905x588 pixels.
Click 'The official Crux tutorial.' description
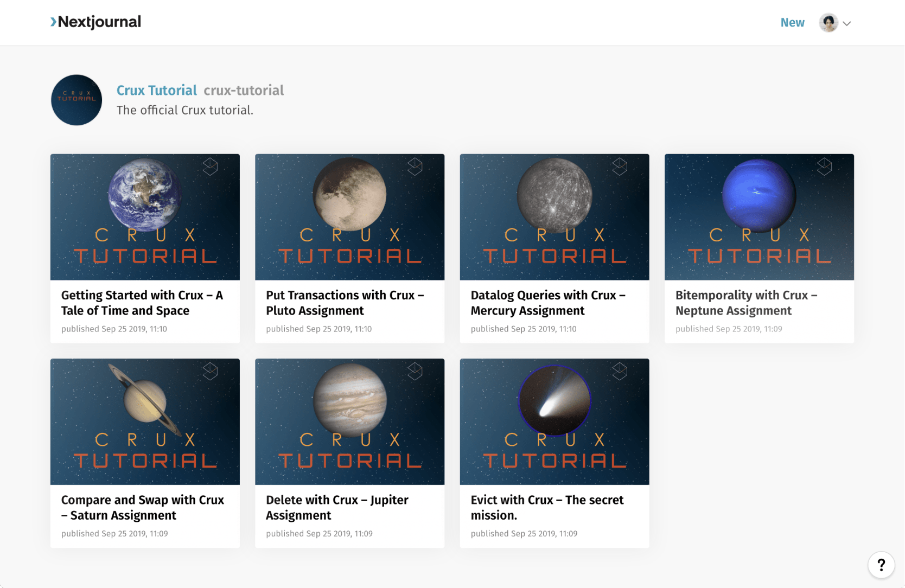185,110
